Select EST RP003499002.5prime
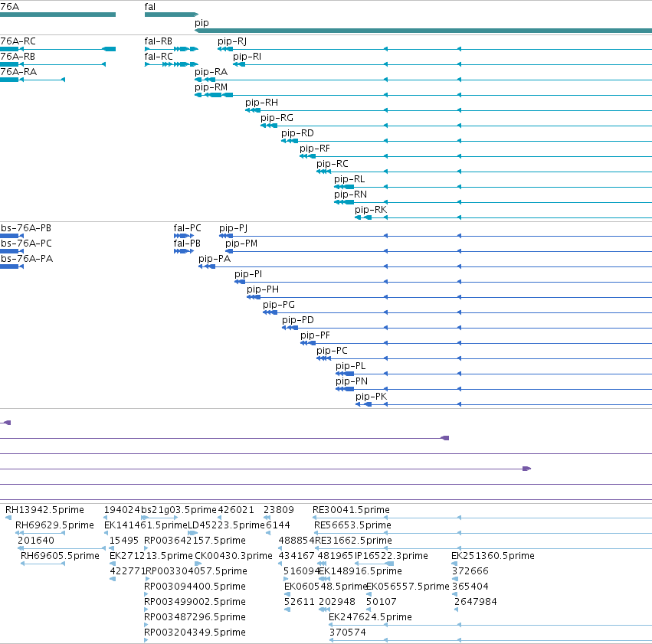652x644 pixels. (x=195, y=602)
